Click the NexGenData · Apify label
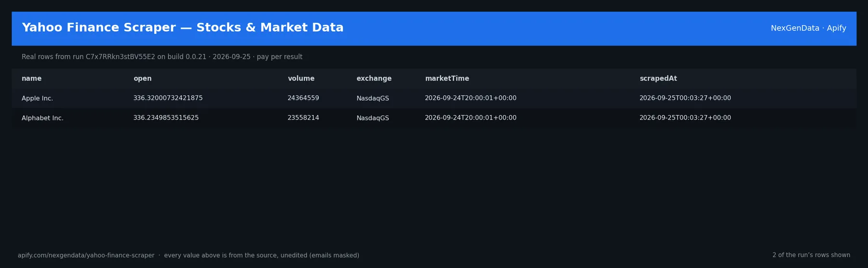Image resolution: width=868 pixels, height=268 pixels. [x=808, y=28]
